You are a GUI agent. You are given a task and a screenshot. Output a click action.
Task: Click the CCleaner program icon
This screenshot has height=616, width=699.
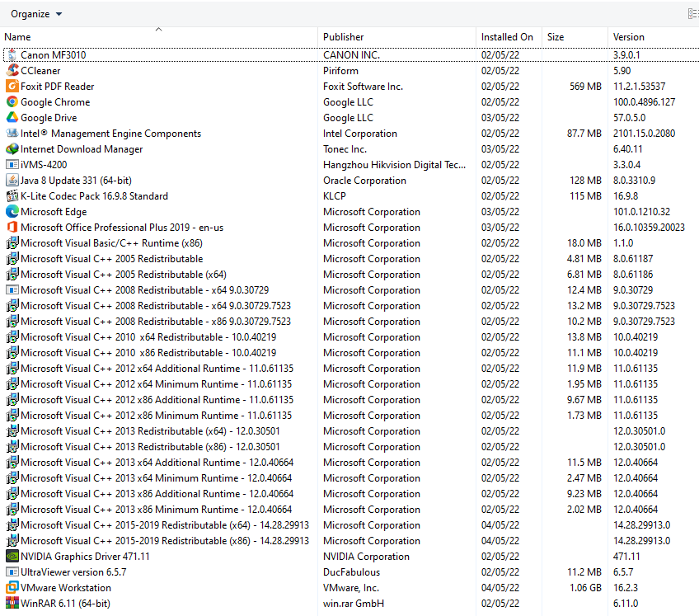(12, 71)
